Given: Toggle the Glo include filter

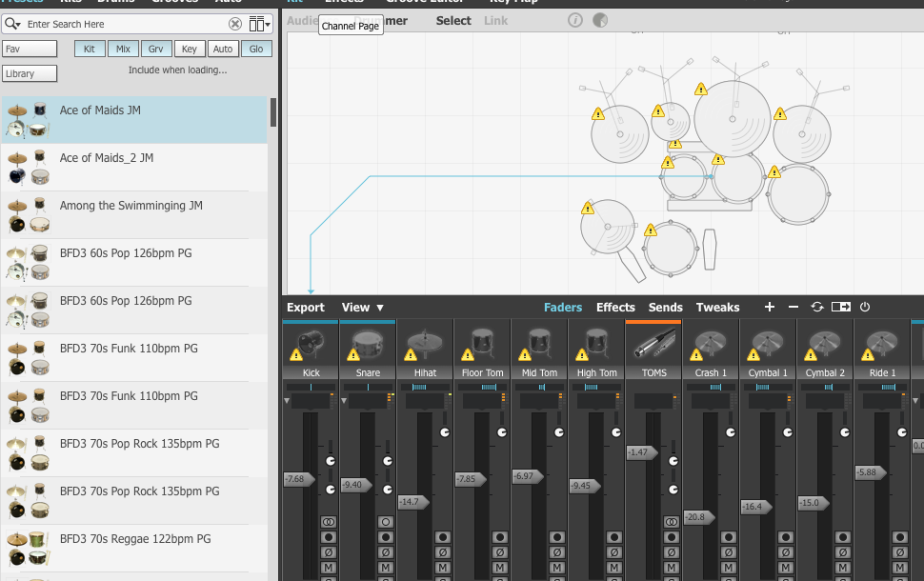Looking at the screenshot, I should coord(256,49).
